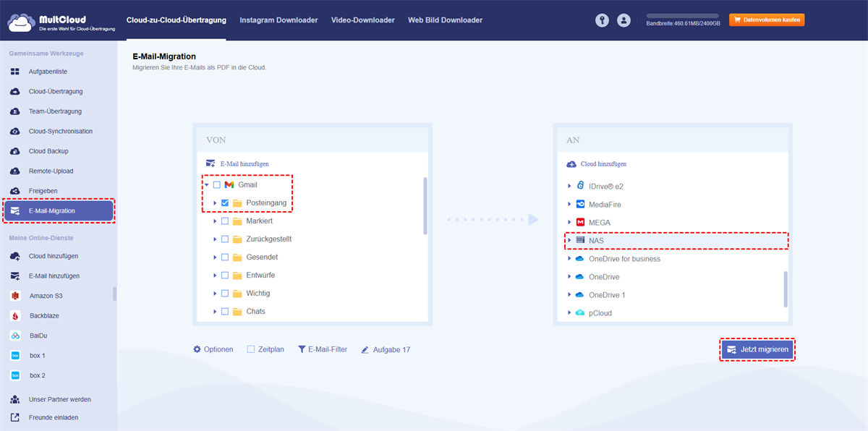Select OneDrive destination entry
The image size is (868, 431).
pos(604,277)
